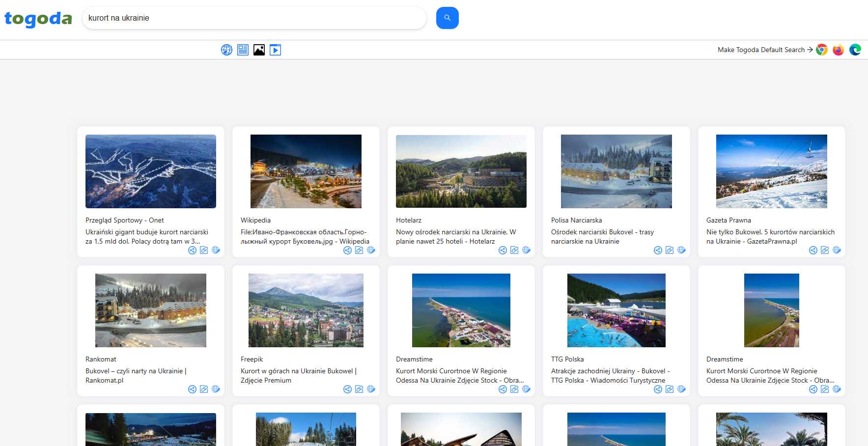Visit site for Gazeta Prawna result
The image size is (868, 446).
[x=837, y=250]
